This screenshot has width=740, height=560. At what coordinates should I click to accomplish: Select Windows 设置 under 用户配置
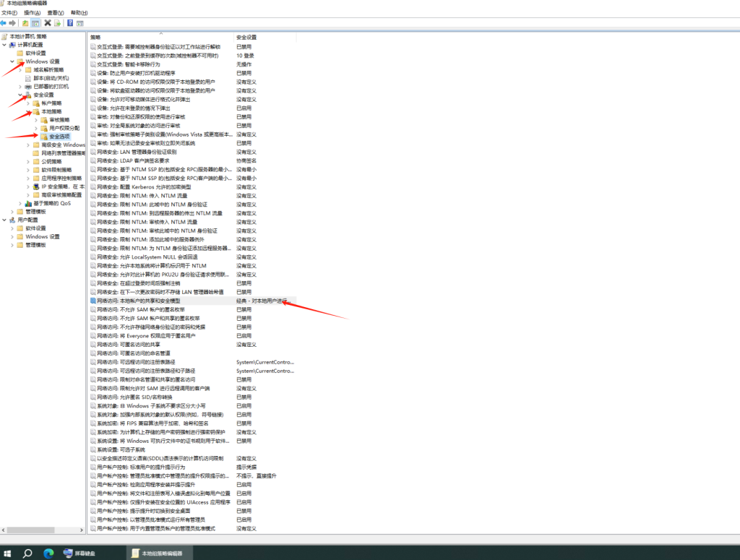43,236
